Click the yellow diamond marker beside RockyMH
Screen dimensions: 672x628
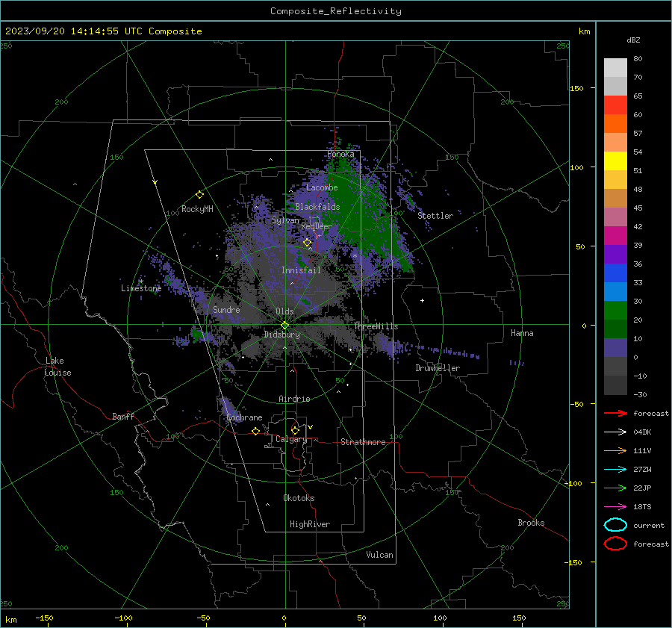click(199, 195)
